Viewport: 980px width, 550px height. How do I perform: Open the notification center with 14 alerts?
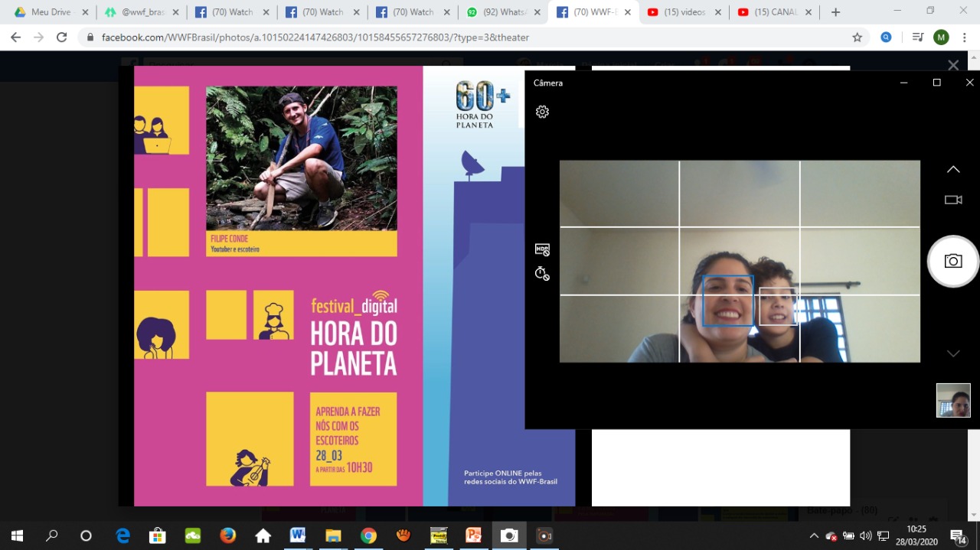[x=958, y=535]
